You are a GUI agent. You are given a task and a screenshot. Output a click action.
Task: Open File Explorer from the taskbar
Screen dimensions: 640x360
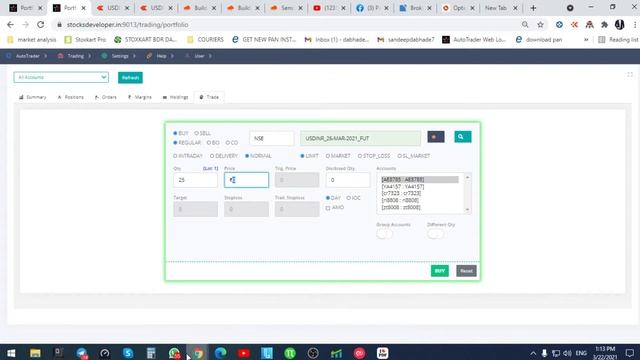click(35, 353)
